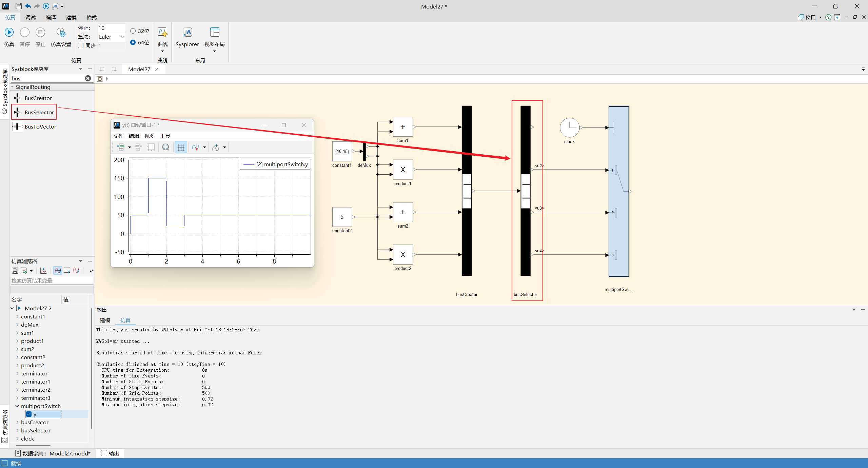Click the 视图布局 layout icon

click(x=215, y=32)
